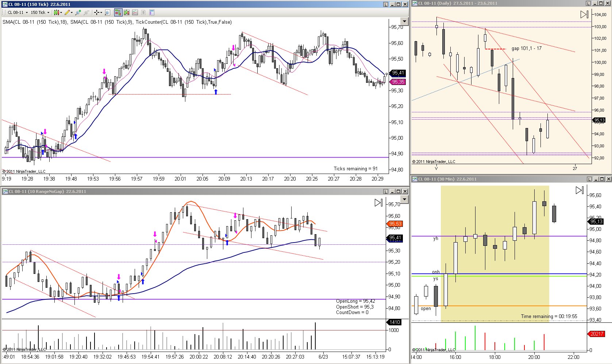Click the zoom frame magnifier icon

[107, 12]
